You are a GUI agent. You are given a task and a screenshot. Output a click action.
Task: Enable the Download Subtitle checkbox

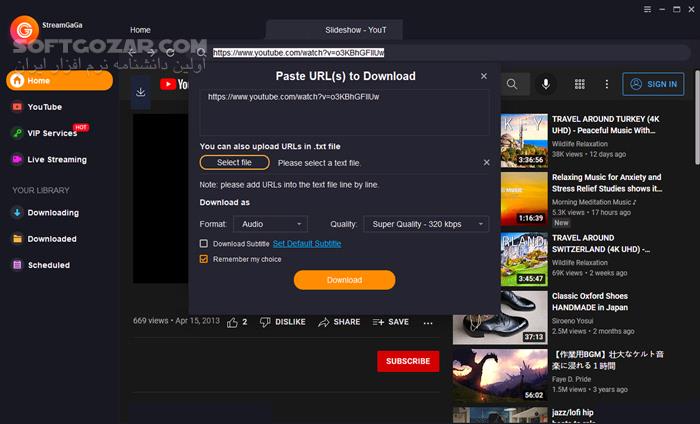(x=204, y=243)
